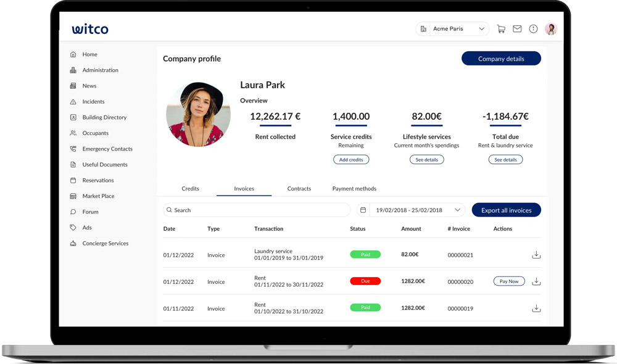Click into the invoice Search field

[x=259, y=210]
